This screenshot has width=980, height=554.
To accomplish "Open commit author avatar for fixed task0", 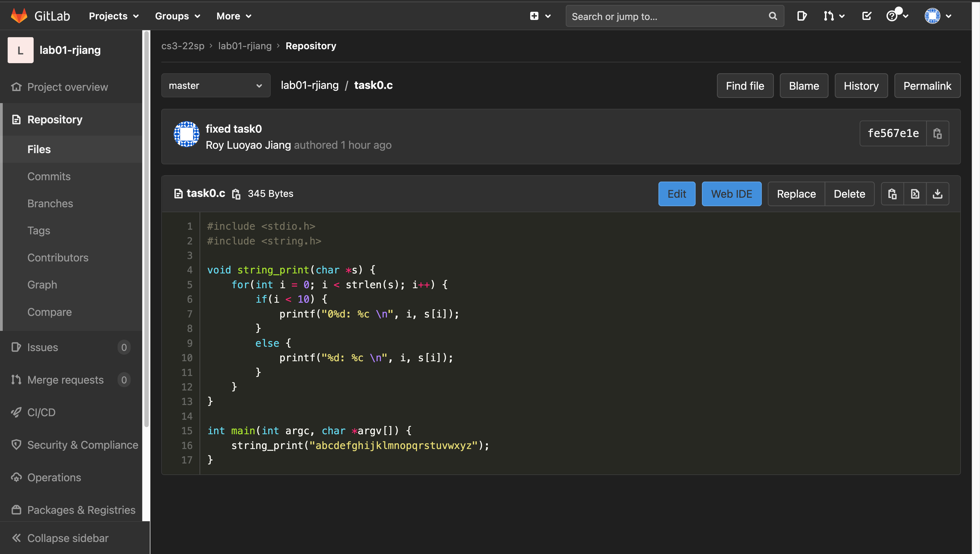I will (186, 134).
